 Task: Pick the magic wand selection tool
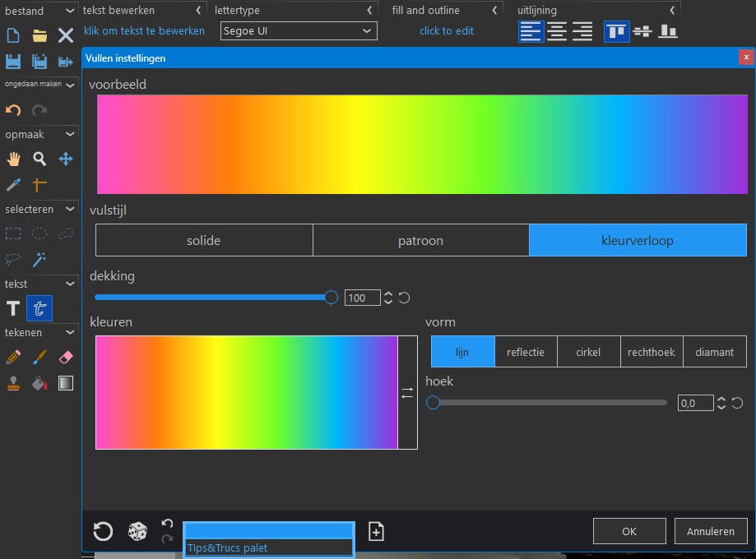pyautogui.click(x=39, y=260)
